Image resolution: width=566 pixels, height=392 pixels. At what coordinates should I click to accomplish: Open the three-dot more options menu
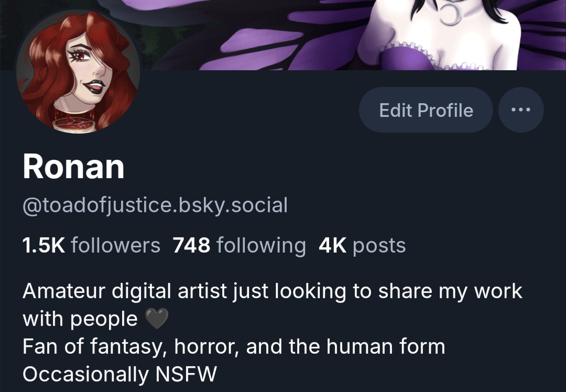(x=521, y=110)
